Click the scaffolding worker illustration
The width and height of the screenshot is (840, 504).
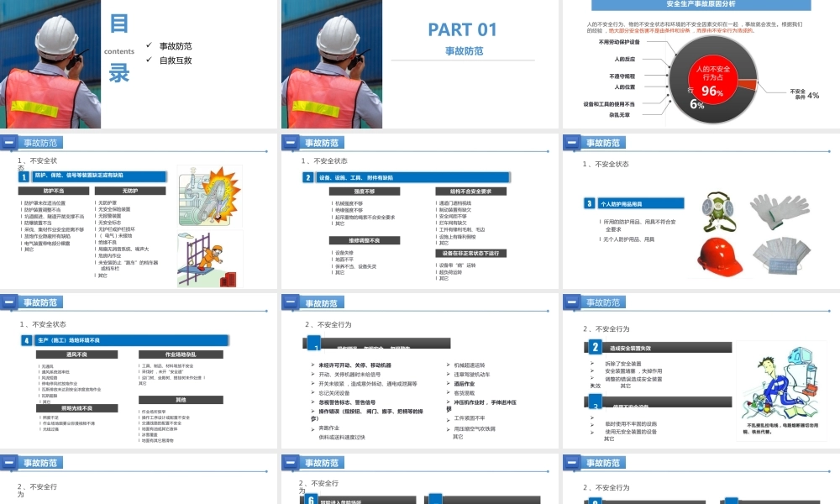pos(209,260)
